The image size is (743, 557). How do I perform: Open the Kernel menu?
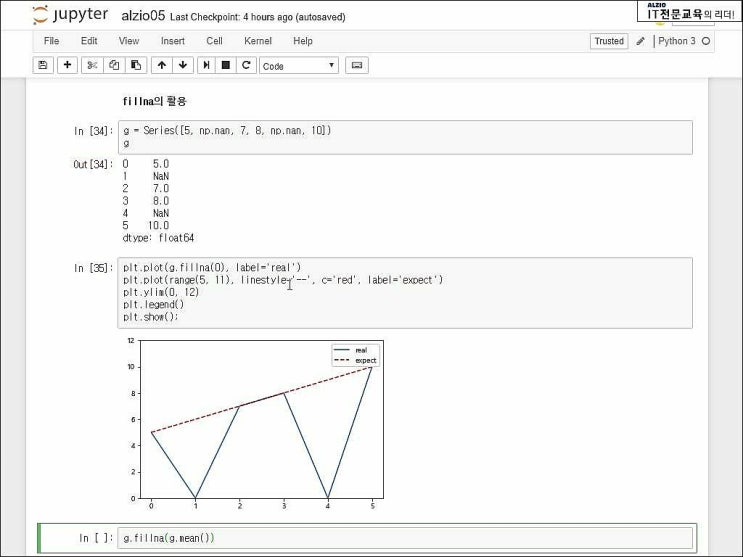pyautogui.click(x=258, y=41)
